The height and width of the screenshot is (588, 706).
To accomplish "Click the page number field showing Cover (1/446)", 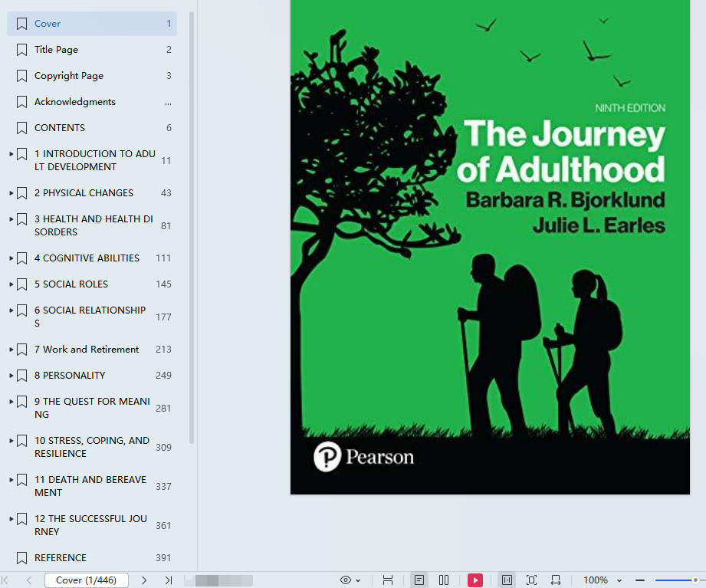I will tap(86, 580).
